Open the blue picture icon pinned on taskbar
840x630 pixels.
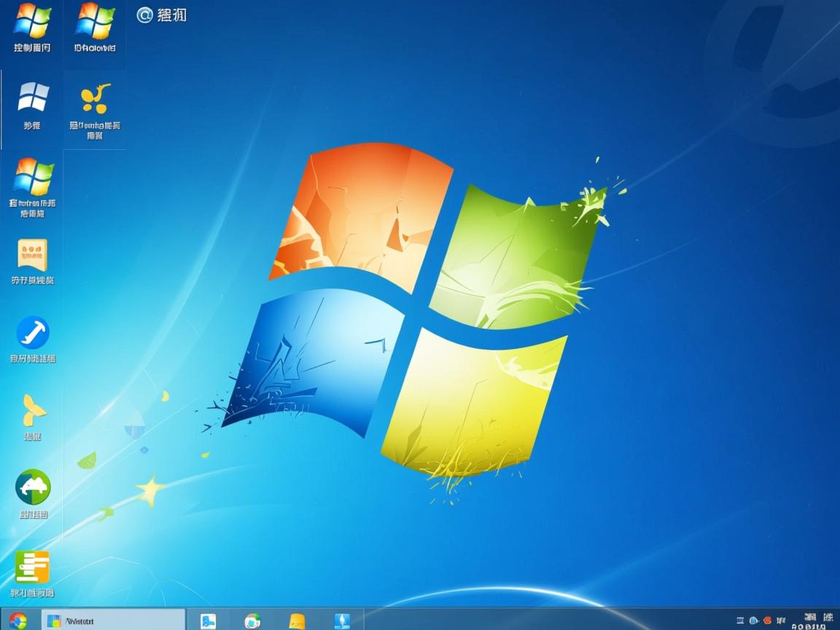(x=209, y=621)
